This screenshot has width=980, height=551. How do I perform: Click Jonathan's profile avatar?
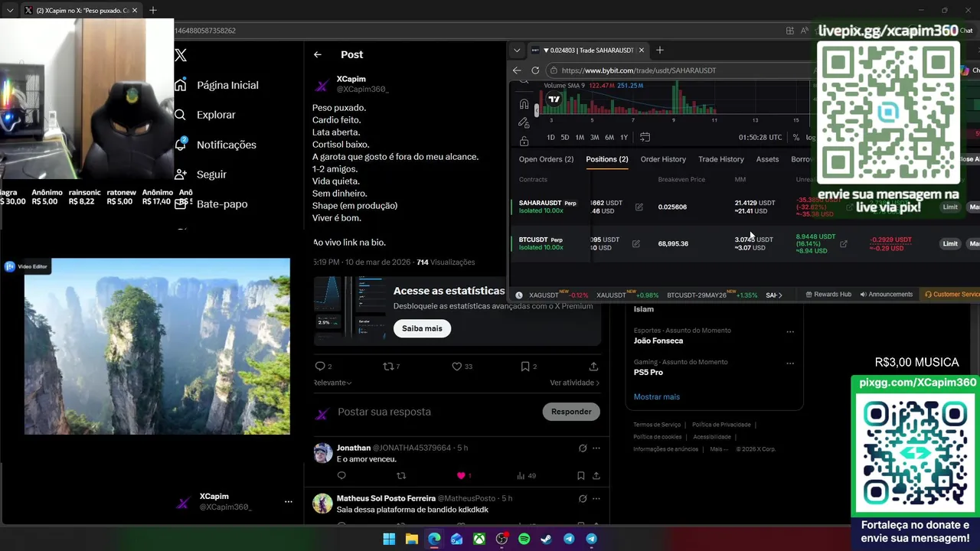coord(323,452)
